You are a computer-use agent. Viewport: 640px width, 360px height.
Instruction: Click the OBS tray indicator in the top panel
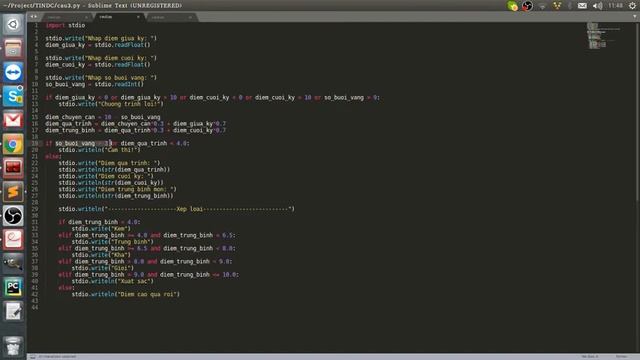click(x=527, y=6)
